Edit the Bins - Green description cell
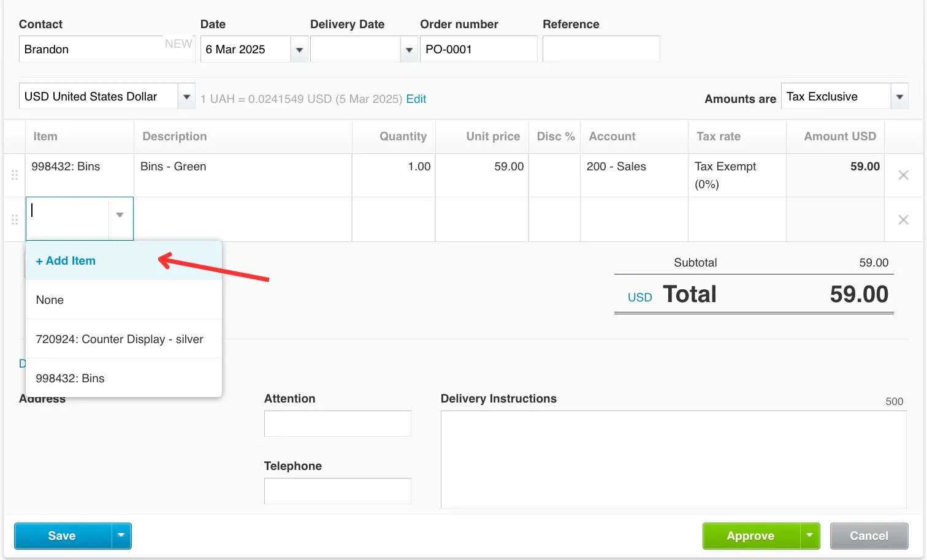 (x=243, y=175)
